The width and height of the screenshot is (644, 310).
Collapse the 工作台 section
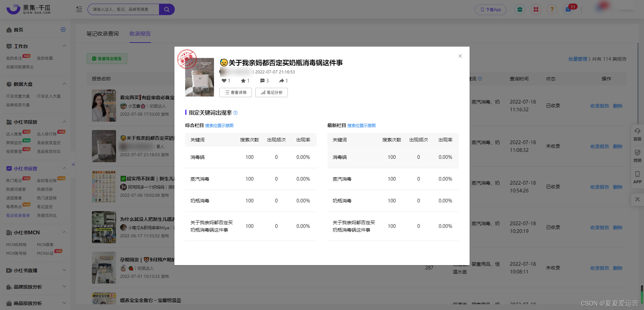(64, 46)
